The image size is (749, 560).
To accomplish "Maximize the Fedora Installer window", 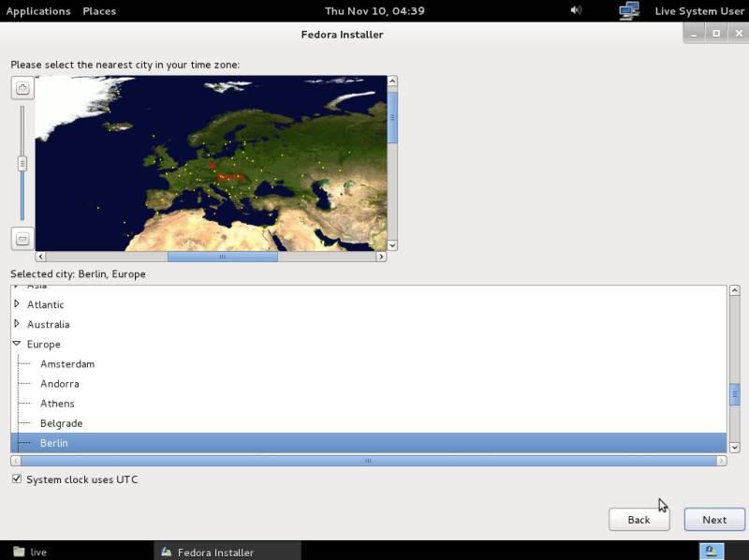I will [x=716, y=34].
